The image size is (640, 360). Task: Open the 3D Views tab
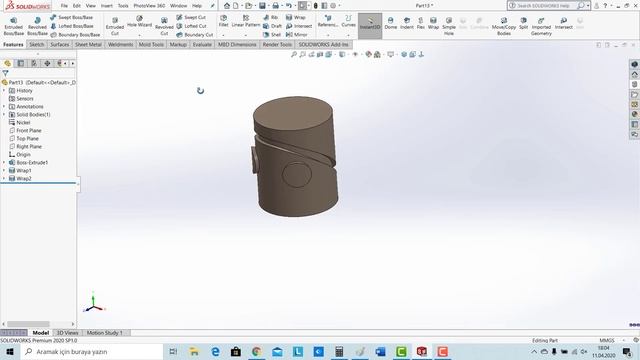click(67, 333)
